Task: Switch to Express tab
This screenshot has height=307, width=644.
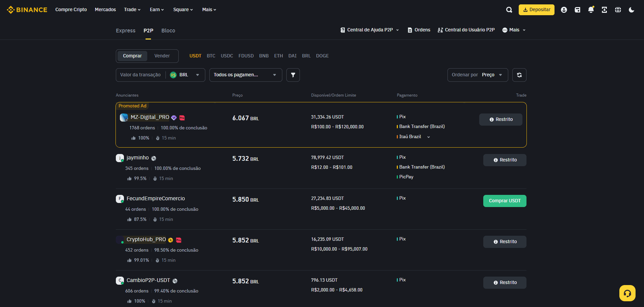Action: tap(126, 31)
